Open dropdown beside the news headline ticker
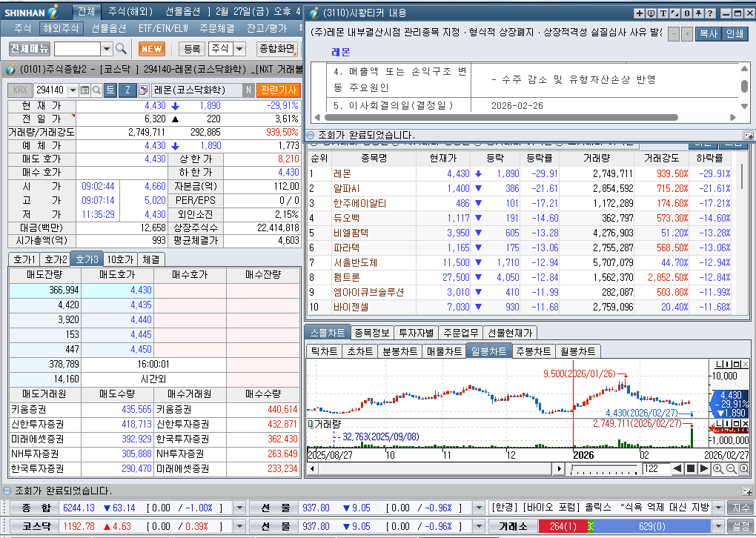 pyautogui.click(x=718, y=508)
